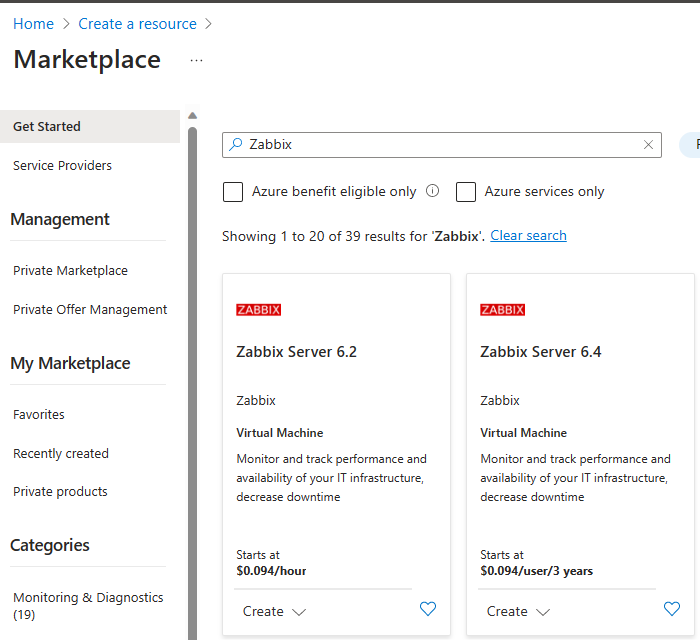Viewport: 700px width, 640px height.
Task: Open Private Offer Management
Action: (90, 309)
